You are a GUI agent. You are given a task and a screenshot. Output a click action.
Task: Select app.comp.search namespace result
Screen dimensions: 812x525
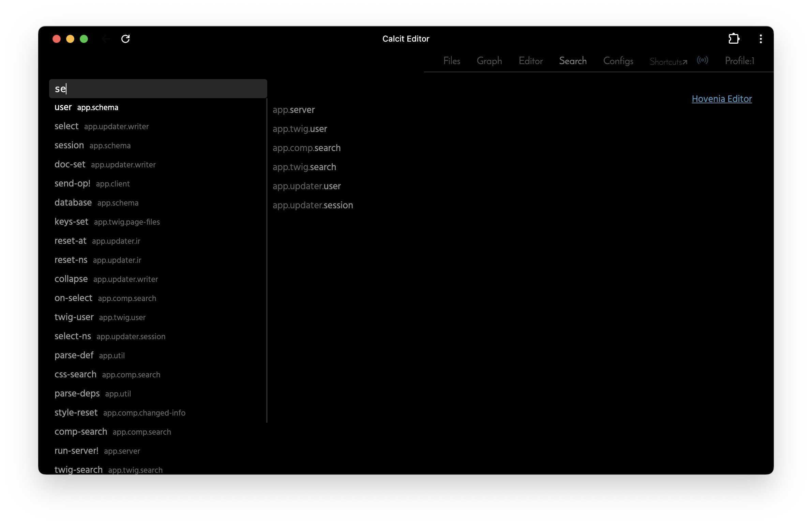tap(306, 147)
